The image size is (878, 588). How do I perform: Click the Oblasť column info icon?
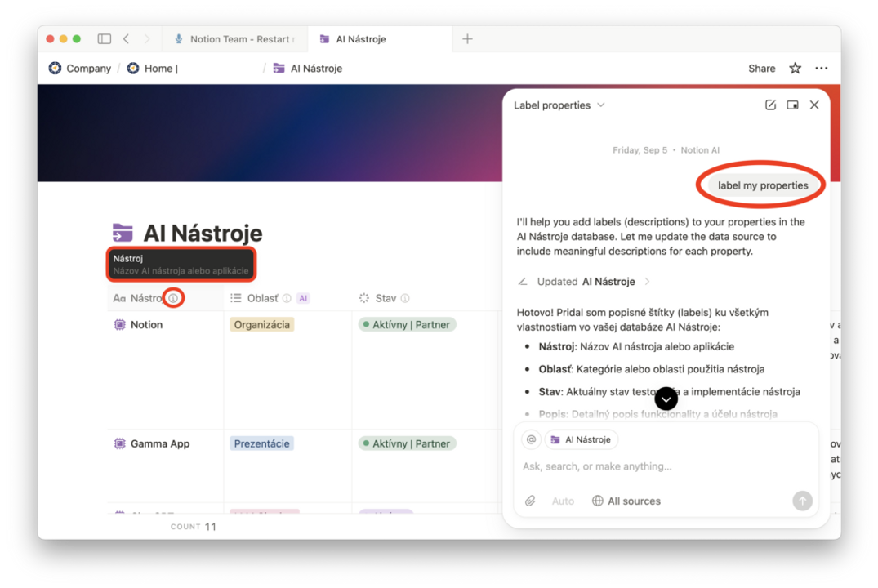click(287, 298)
